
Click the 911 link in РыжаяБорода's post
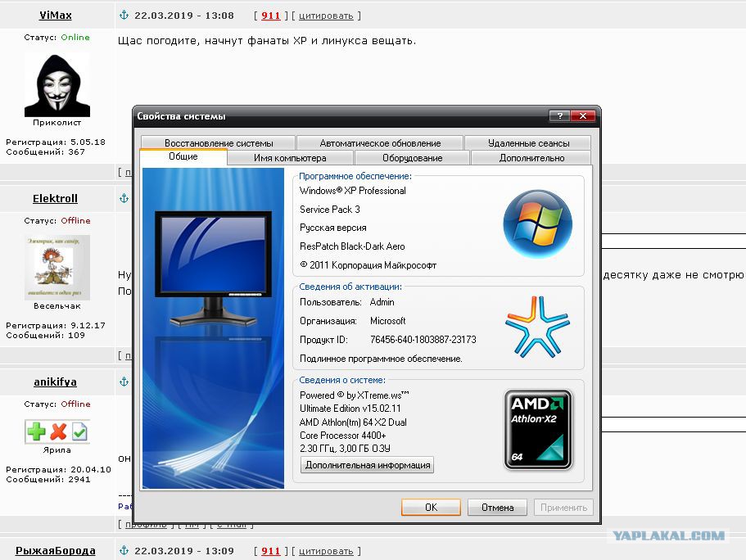[271, 550]
